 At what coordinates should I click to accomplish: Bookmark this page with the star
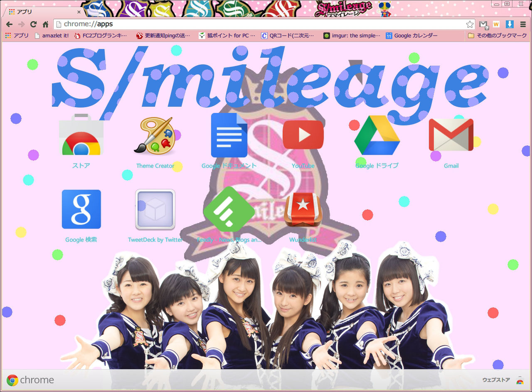[x=470, y=24]
